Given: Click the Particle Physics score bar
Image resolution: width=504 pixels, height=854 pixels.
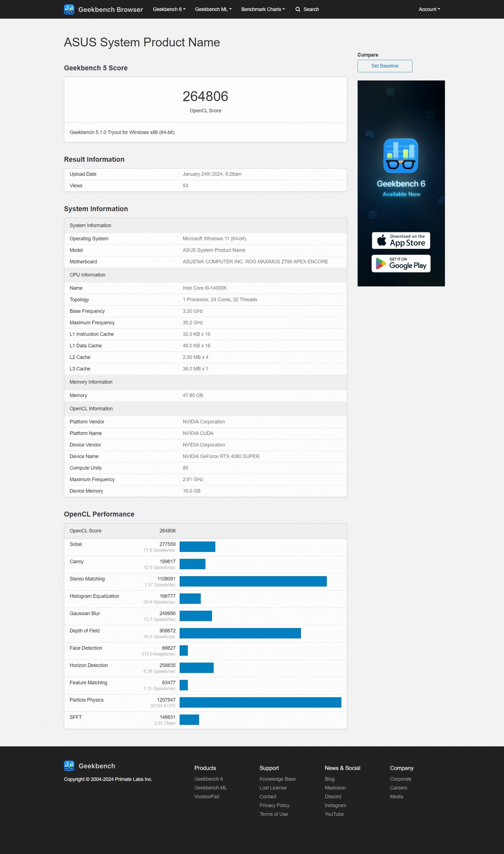Looking at the screenshot, I should coord(260,702).
